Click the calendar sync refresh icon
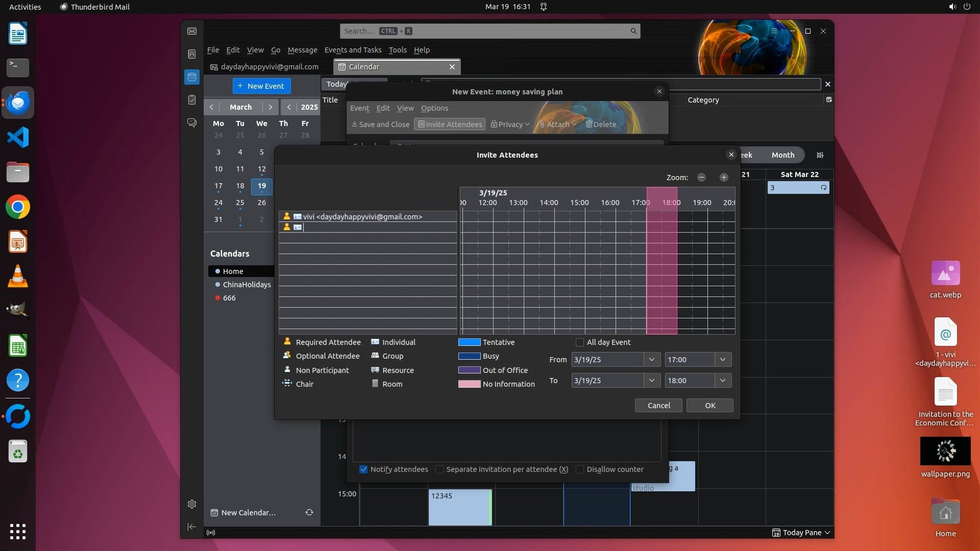This screenshot has height=551, width=980. (x=309, y=512)
